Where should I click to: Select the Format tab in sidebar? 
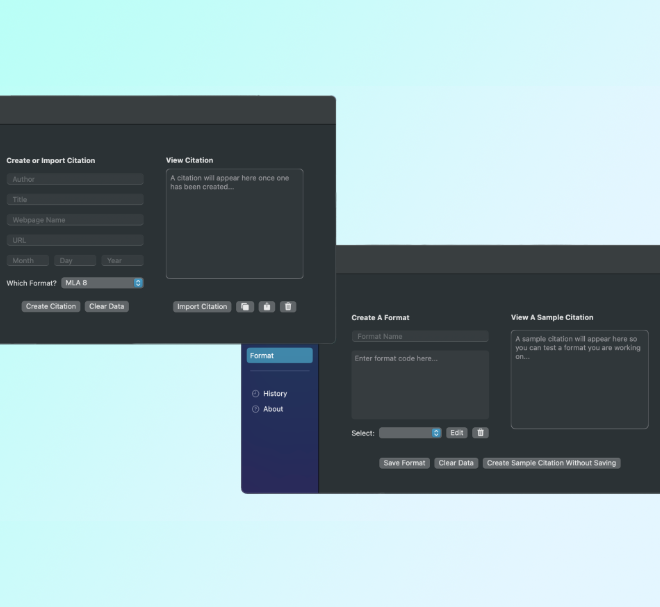point(279,356)
